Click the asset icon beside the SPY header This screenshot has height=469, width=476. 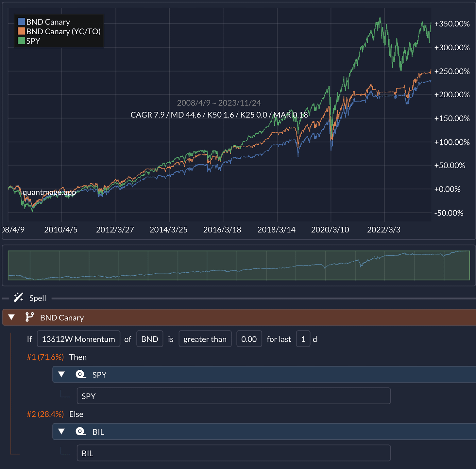point(80,374)
